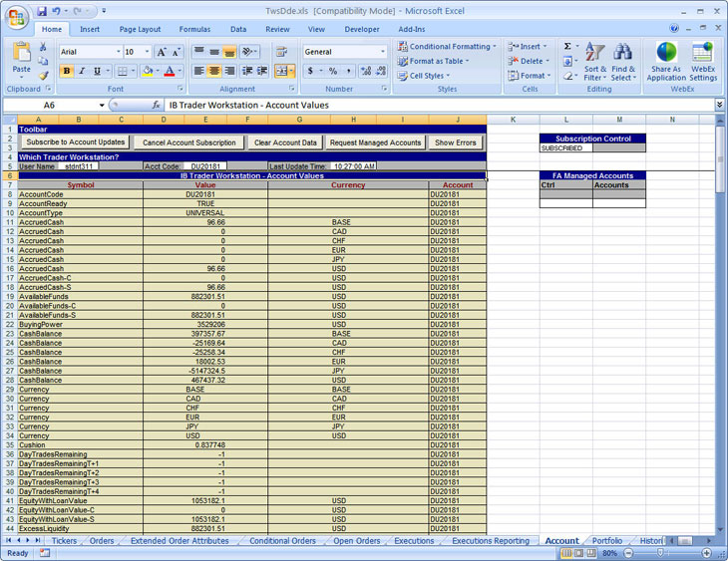This screenshot has width=728, height=561.
Task: Switch to the Open Orders sheet tab
Action: [x=357, y=541]
